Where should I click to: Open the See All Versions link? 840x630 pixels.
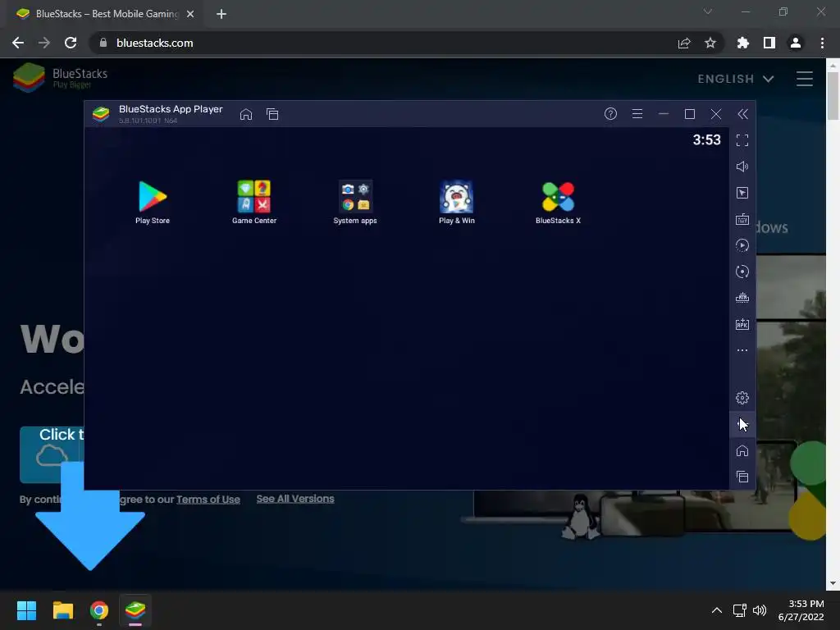295,499
